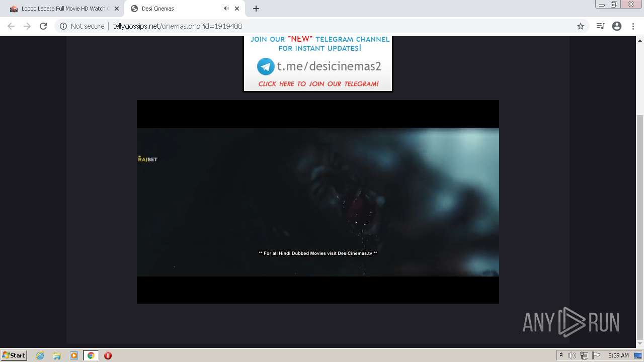Open network connection tray icon
Image resolution: width=644 pixels, height=362 pixels.
pos(584,355)
